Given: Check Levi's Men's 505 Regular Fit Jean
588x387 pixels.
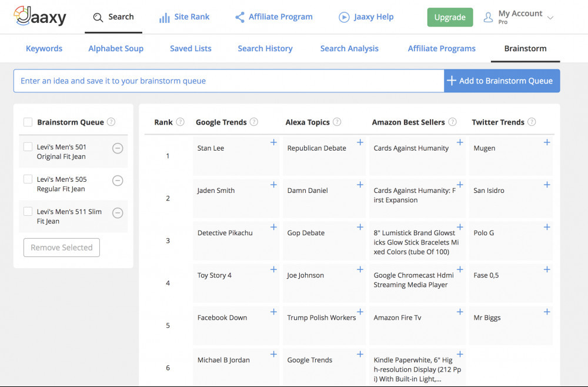Looking at the screenshot, I should pos(28,179).
